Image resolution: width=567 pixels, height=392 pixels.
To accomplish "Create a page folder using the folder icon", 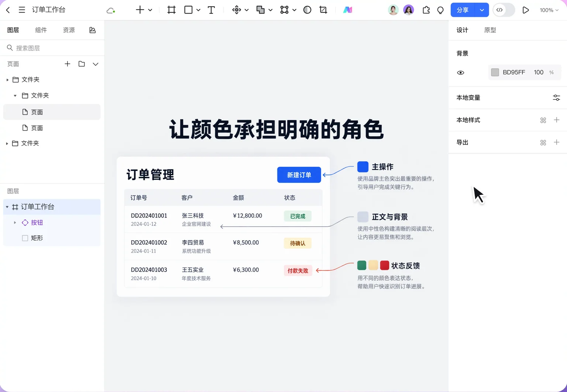I will (x=82, y=64).
